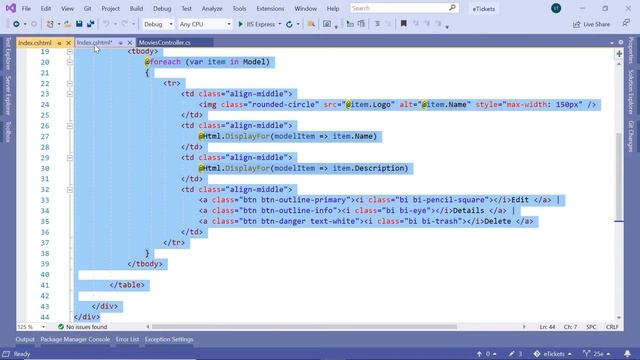Viewport: 640px width, 360px height.
Task: Open the Server Explorer side tab
Action: coord(8,96)
